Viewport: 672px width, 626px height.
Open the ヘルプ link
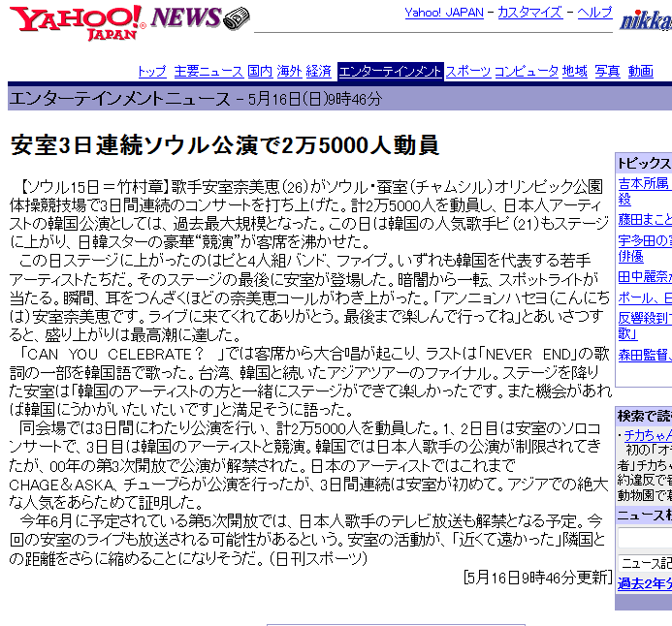click(594, 13)
